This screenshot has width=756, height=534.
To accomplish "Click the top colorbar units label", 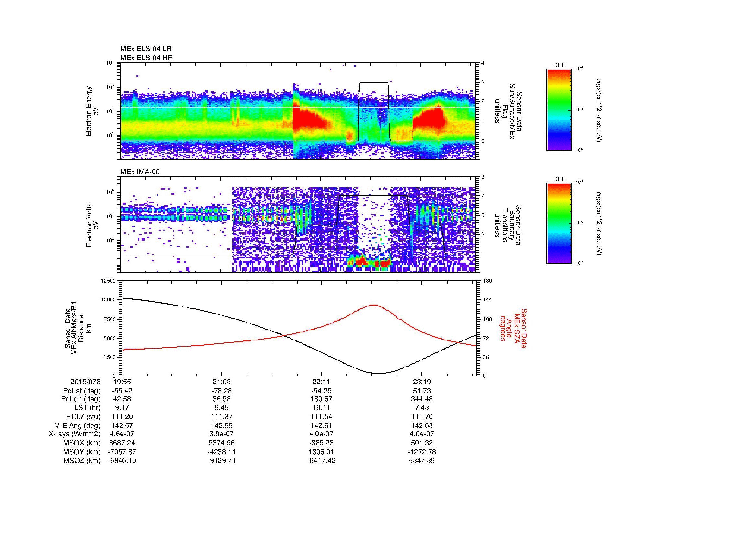I will pos(599,110).
